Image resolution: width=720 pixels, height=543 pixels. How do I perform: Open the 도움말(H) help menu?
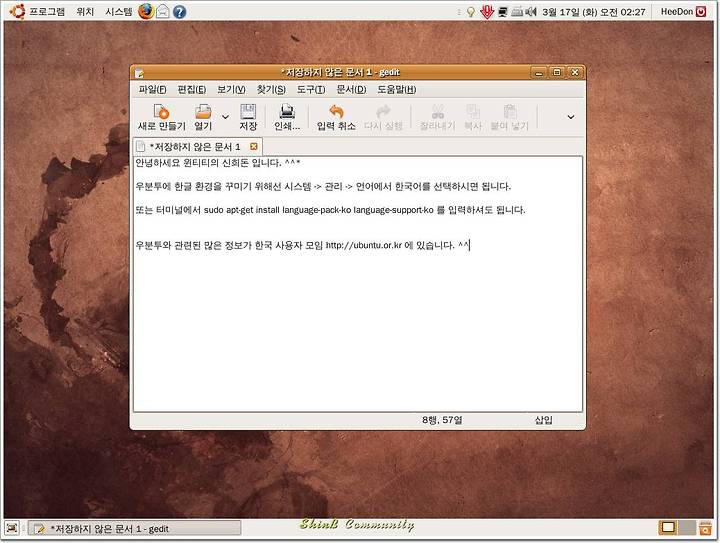pyautogui.click(x=397, y=90)
